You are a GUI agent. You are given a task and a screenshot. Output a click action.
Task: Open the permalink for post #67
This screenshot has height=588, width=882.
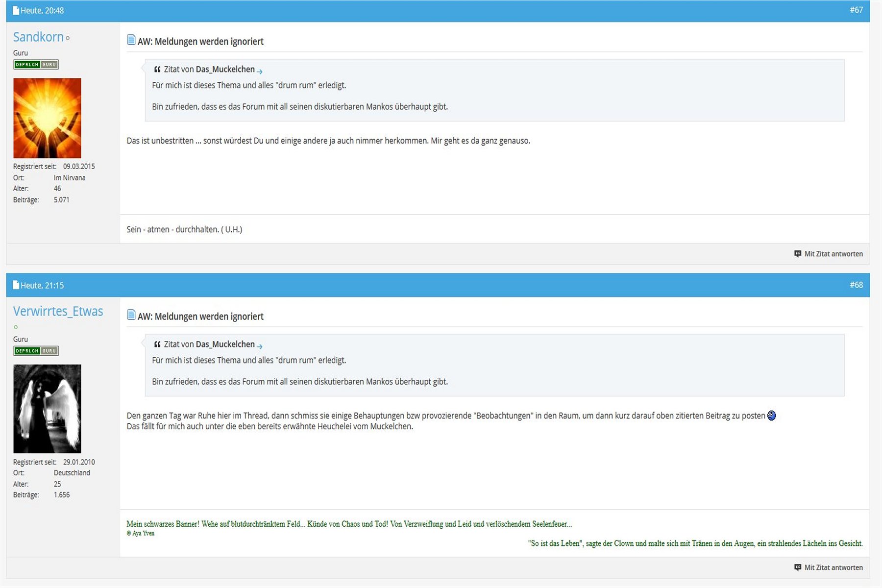(x=856, y=10)
